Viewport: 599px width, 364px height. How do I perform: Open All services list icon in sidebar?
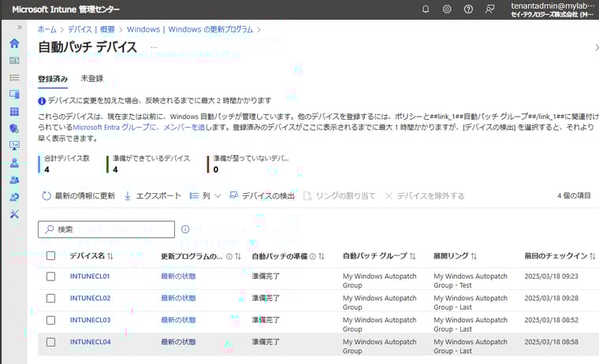point(14,77)
